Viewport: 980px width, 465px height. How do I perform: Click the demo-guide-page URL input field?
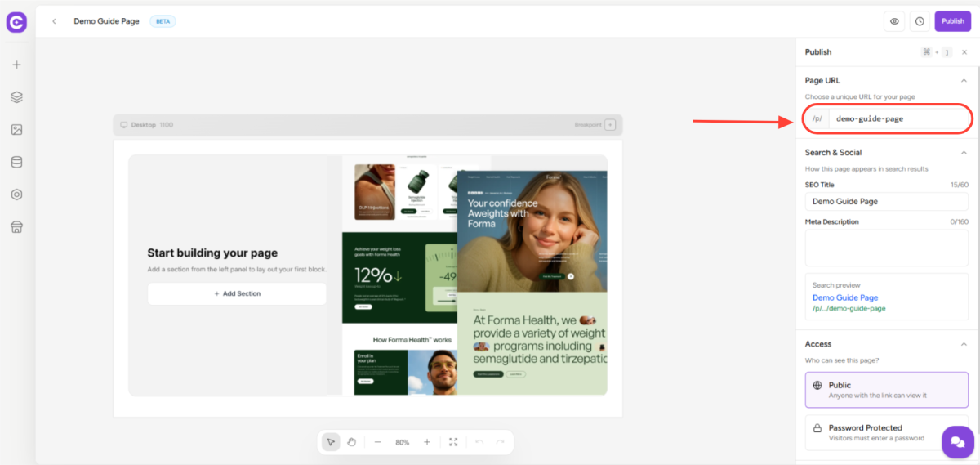click(898, 118)
